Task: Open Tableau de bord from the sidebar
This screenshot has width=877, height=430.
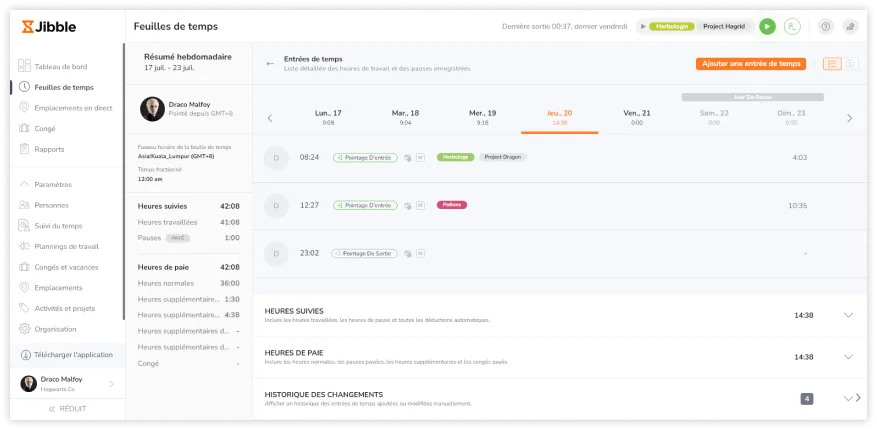Action: coord(60,67)
